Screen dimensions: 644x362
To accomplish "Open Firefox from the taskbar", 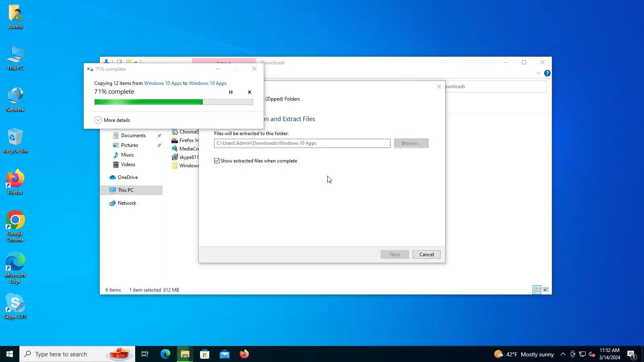I will click(x=244, y=354).
